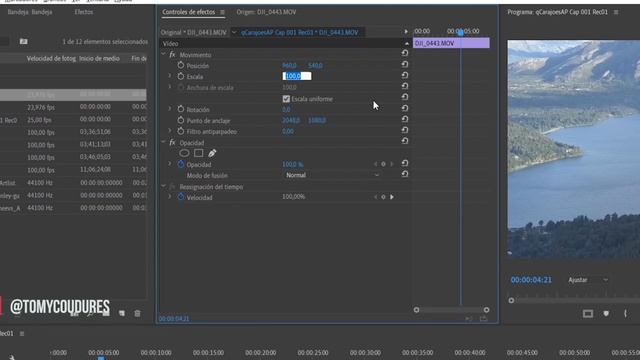
Task: Expand the Velocidad parameter
Action: (x=170, y=197)
